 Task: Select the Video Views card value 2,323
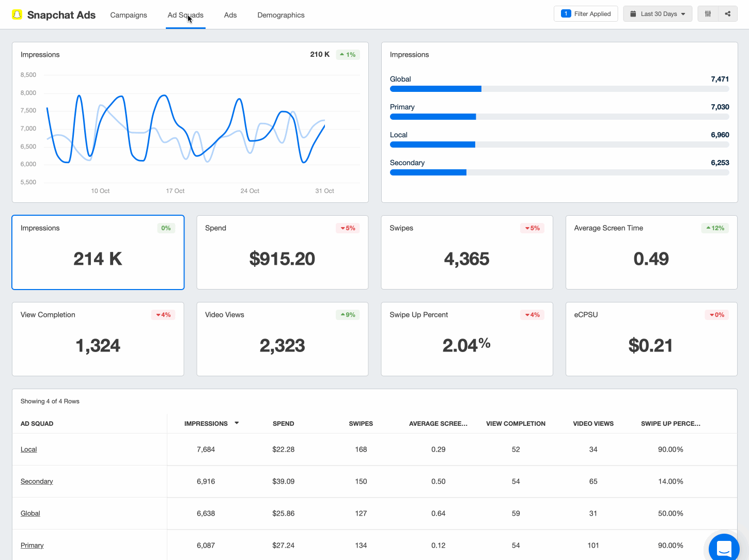pos(282,345)
